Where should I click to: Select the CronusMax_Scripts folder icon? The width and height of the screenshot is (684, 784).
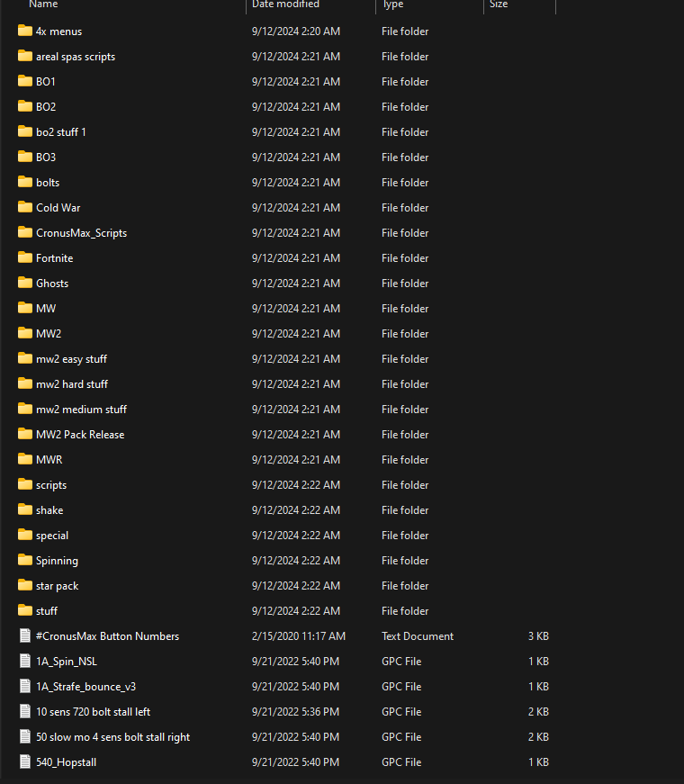[25, 232]
